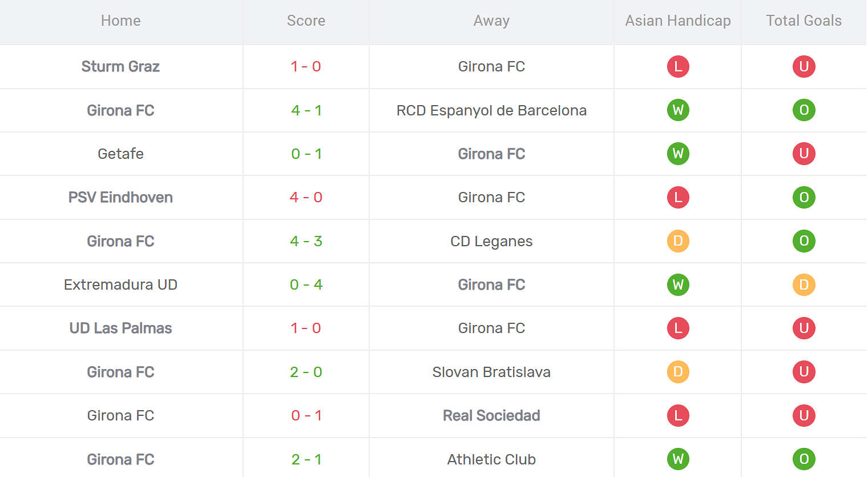Click the U total goals badge for Sturm Graz match
868x477 pixels.
[x=804, y=66]
